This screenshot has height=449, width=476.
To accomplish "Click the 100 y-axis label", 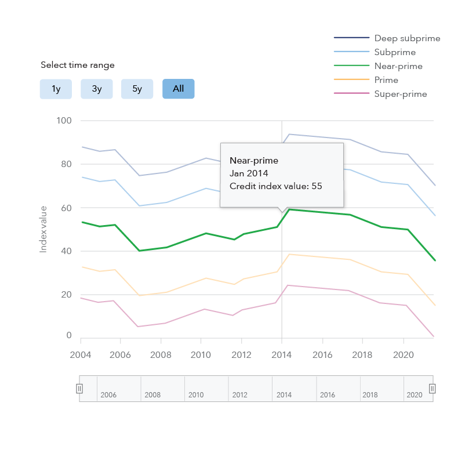I will [64, 121].
